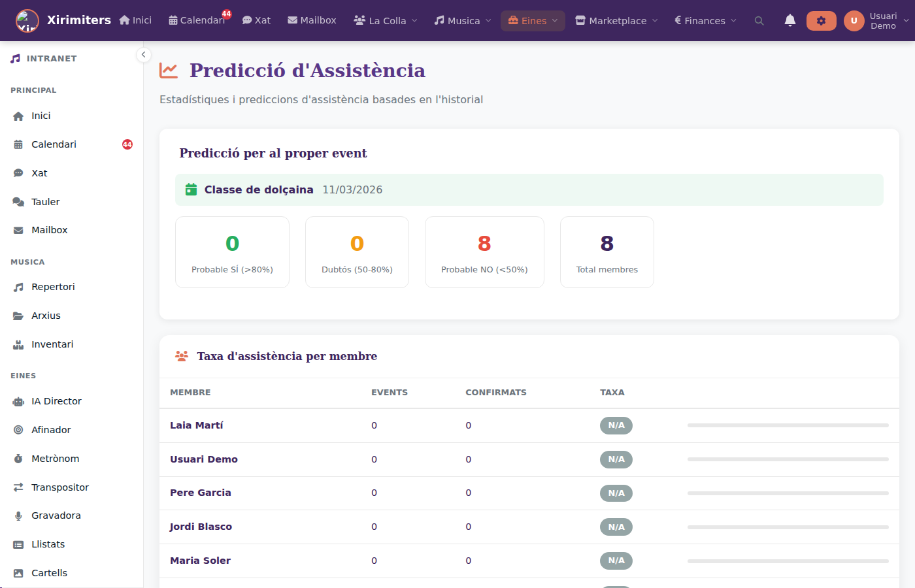Expand the La Colla dropdown
The image size is (915, 588).
tap(386, 21)
